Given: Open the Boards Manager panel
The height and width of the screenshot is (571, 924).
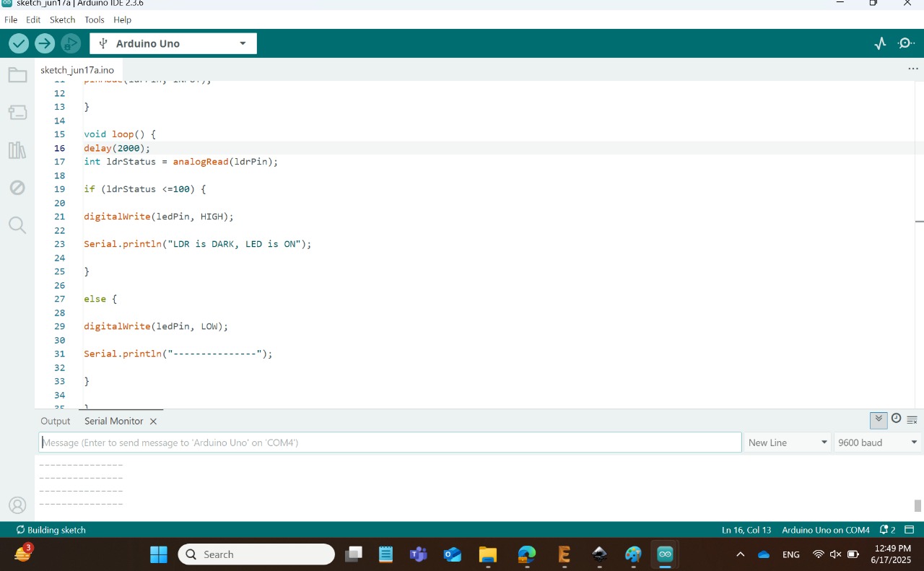Looking at the screenshot, I should point(17,113).
